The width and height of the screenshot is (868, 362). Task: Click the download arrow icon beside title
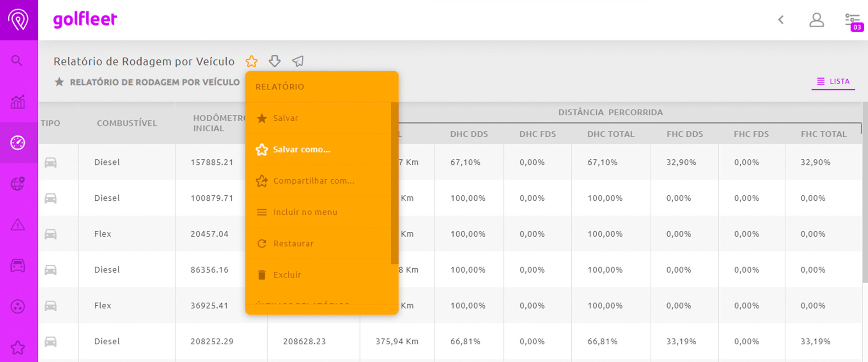275,61
